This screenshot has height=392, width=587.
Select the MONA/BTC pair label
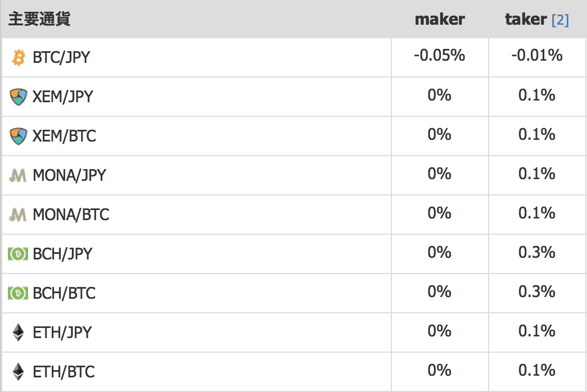pos(71,215)
